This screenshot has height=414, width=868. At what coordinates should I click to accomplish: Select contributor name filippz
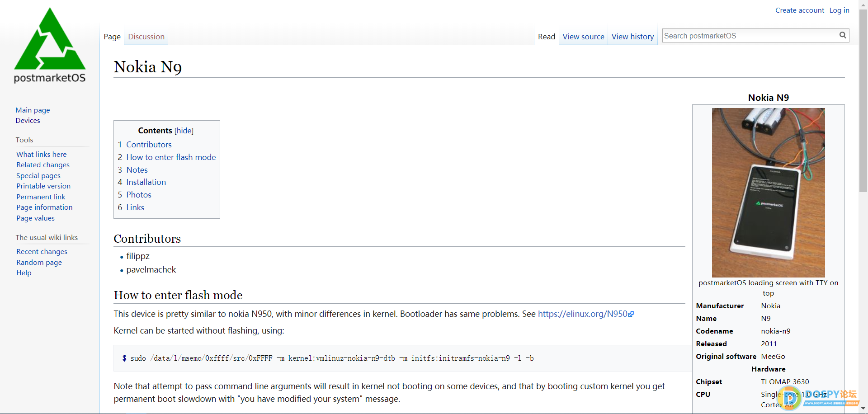point(138,256)
